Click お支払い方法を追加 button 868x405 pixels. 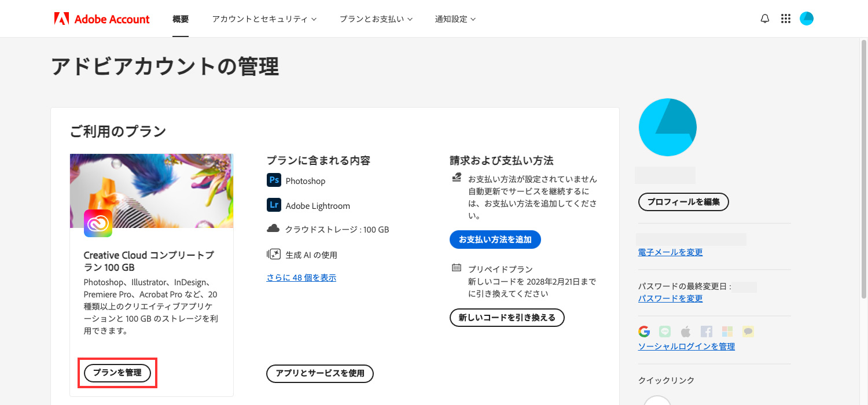[495, 240]
